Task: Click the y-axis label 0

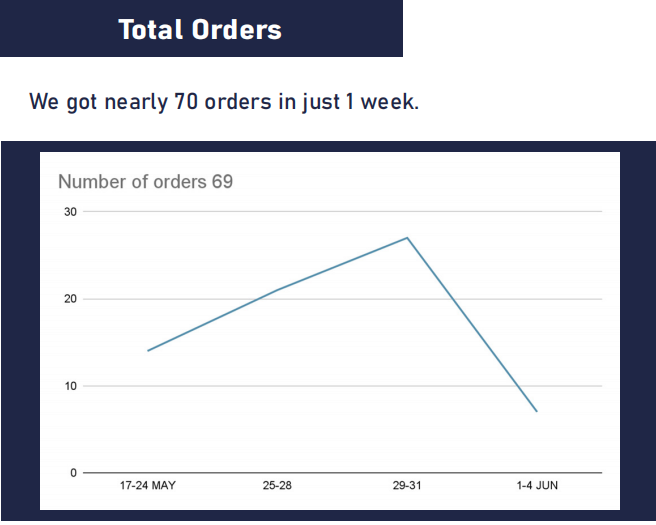Action: pos(73,473)
